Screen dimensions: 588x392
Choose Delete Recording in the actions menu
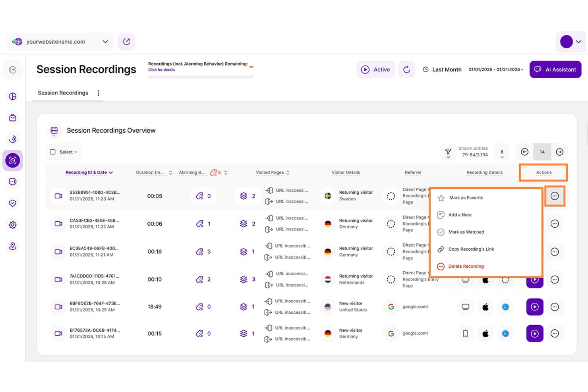(x=461, y=266)
